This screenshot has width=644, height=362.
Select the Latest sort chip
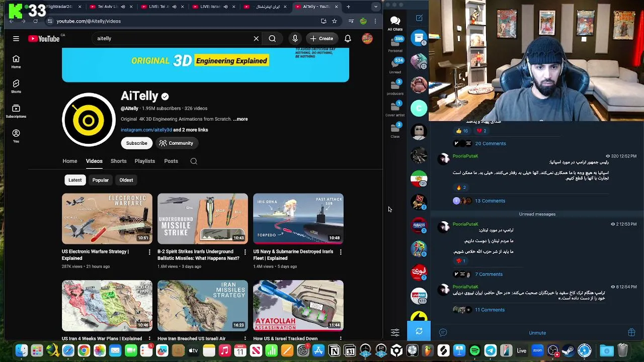pyautogui.click(x=75, y=180)
